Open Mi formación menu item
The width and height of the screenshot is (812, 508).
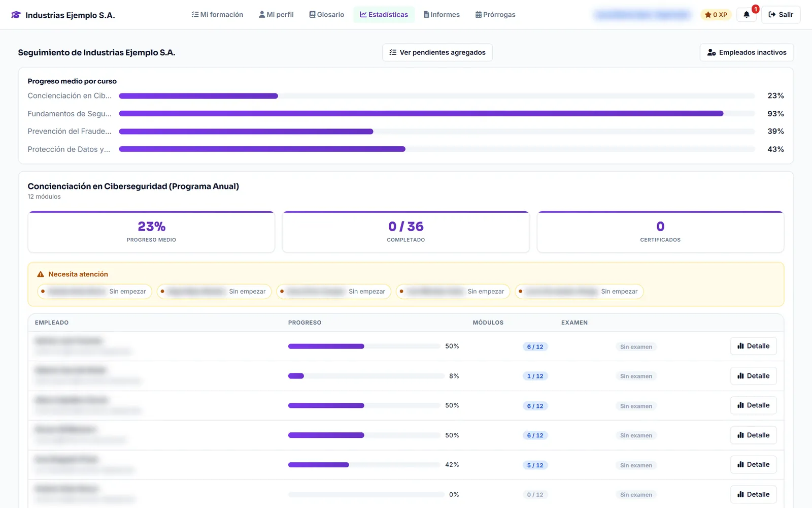point(217,15)
